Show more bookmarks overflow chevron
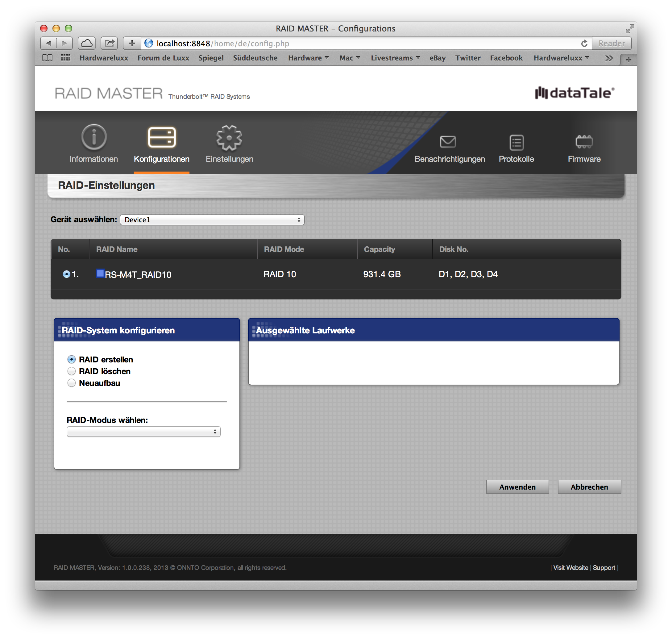Screen dimensions: 672x639 [x=609, y=58]
